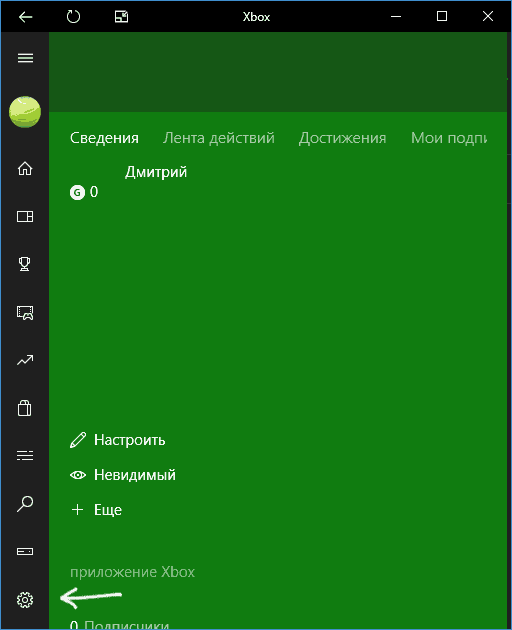Toggle Невидимый online status

click(x=123, y=475)
